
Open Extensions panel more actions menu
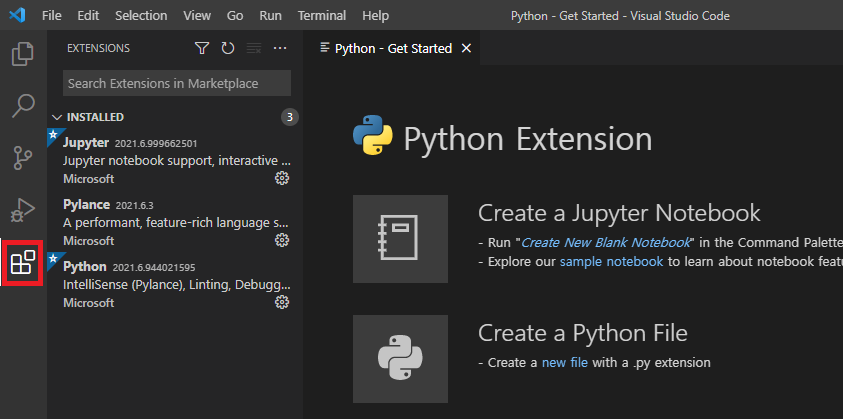point(280,48)
